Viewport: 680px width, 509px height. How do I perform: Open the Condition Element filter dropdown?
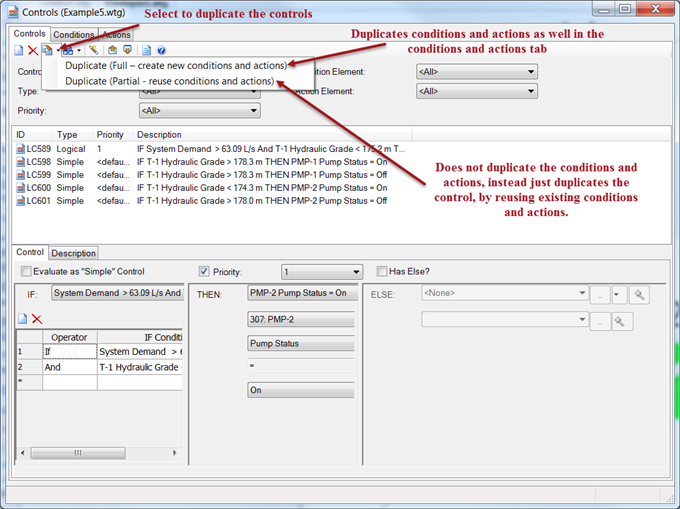point(477,72)
